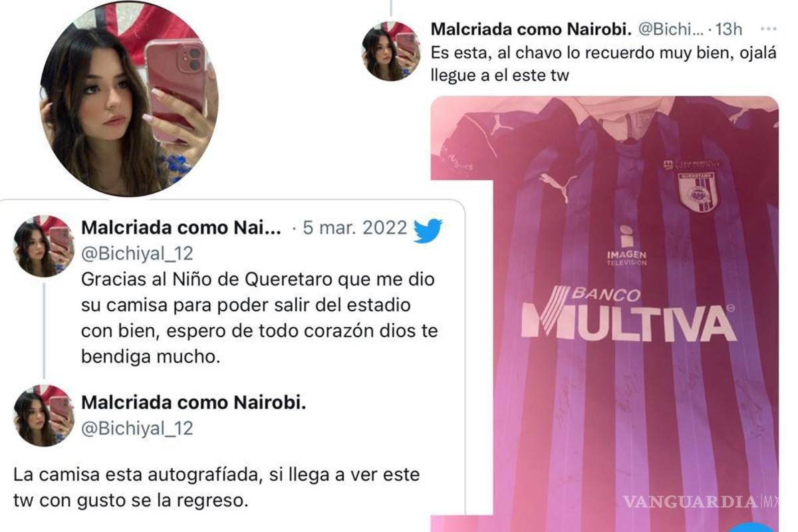Viewport: 798px width, 532px height.
Task: Open truncated Malcriada como Nai... display name
Action: (182, 228)
